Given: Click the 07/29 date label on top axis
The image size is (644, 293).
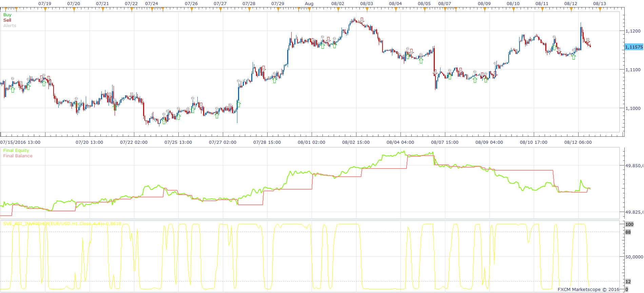Looking at the screenshot, I should [x=278, y=4].
